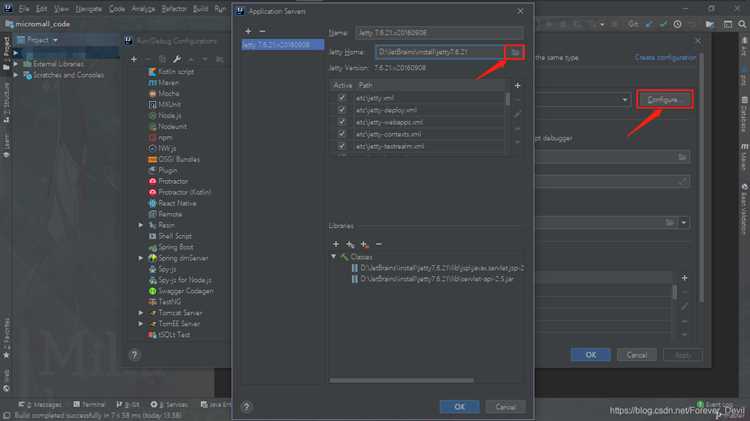750x421 pixels.
Task: Add a new application server with plus icon
Action: click(x=248, y=31)
